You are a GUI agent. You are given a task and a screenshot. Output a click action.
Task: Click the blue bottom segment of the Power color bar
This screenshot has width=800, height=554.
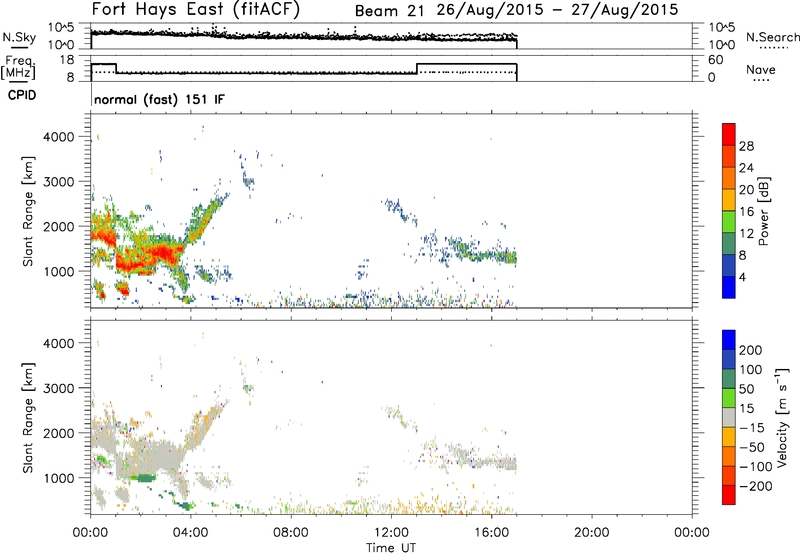[x=729, y=287]
